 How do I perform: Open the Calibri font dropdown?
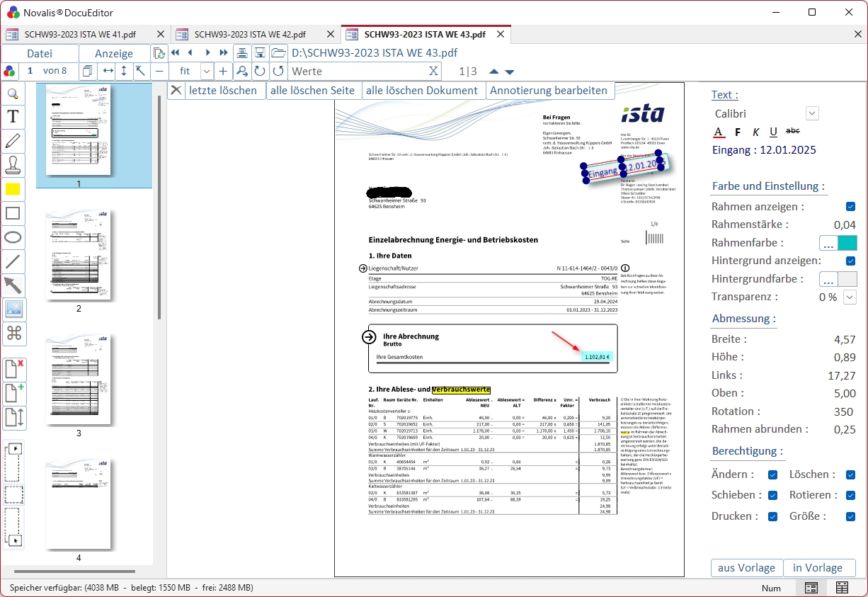point(812,113)
